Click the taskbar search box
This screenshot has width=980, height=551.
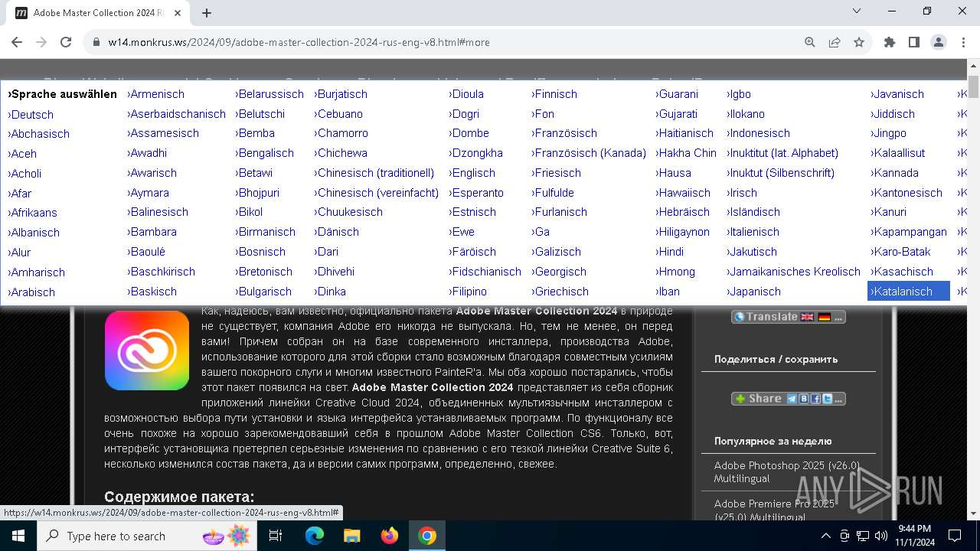point(145,536)
